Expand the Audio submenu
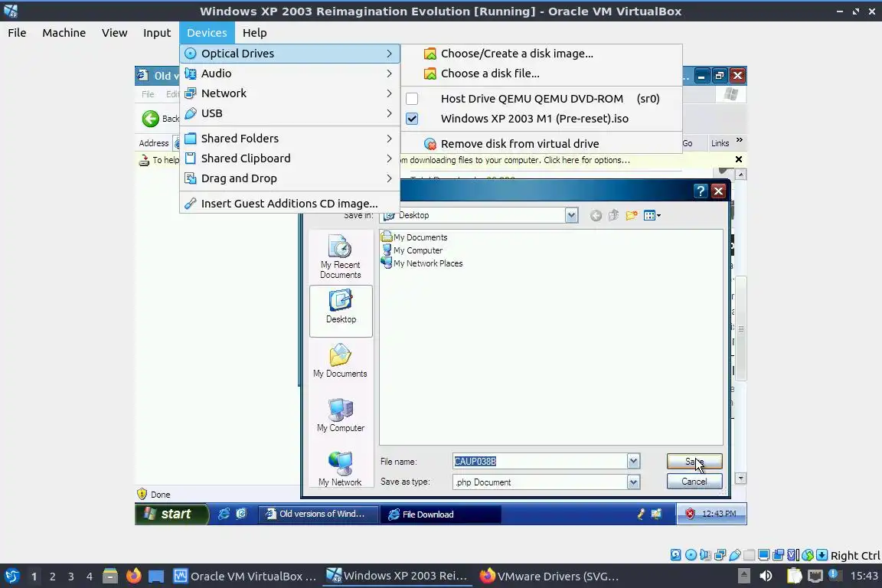 point(289,73)
